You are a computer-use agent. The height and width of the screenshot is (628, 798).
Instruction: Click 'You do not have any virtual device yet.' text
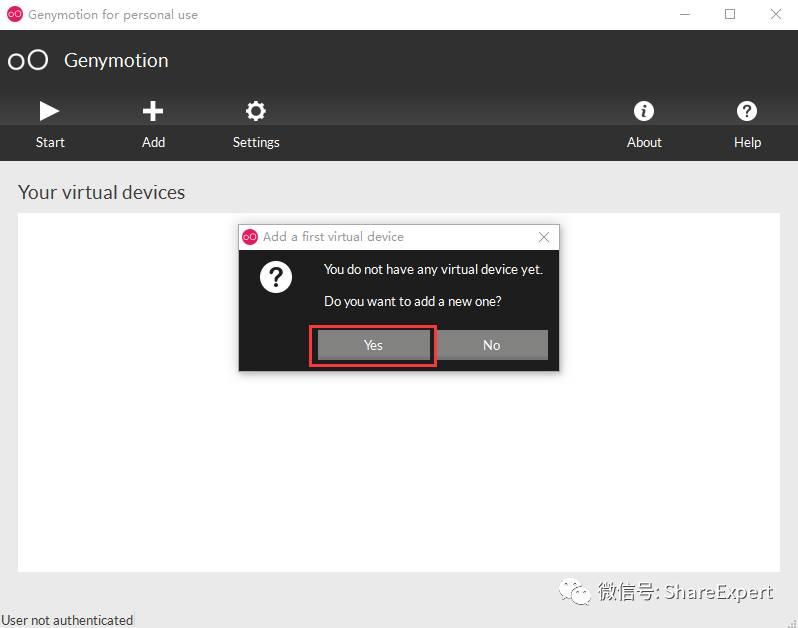pos(434,269)
